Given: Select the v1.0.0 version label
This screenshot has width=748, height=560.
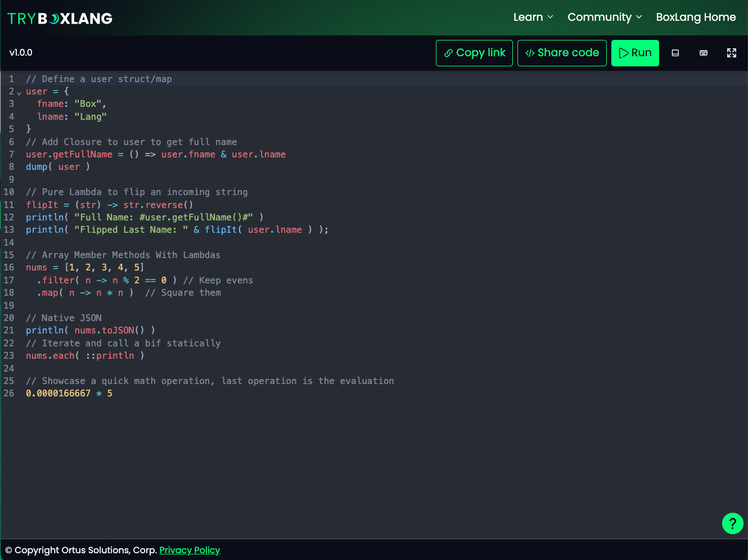Looking at the screenshot, I should pyautogui.click(x=21, y=52).
